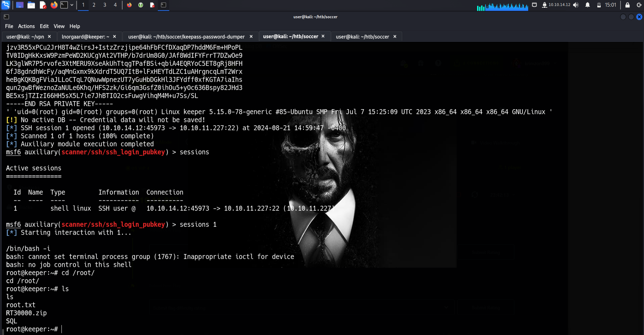Click the 'Connection' column header
This screenshot has width=644, height=335.
pos(165,192)
